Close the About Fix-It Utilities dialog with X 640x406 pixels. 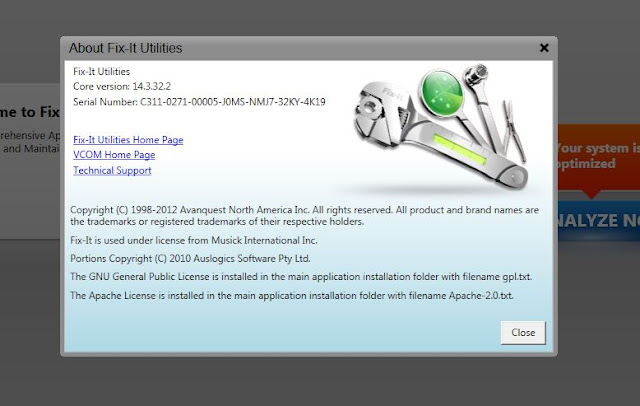pos(544,48)
